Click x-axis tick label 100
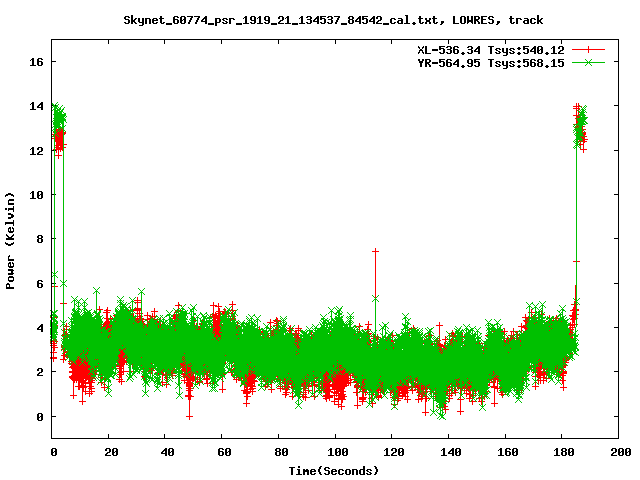The image size is (640, 480). [x=338, y=452]
